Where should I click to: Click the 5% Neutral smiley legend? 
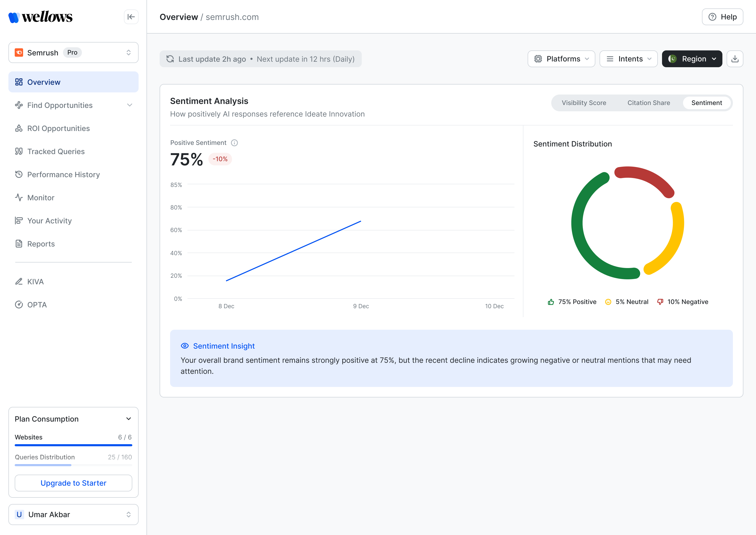[627, 302]
